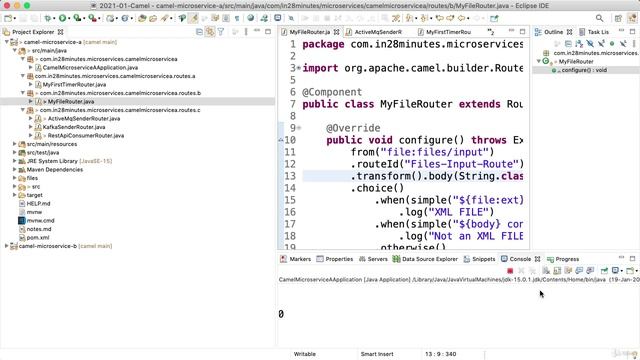The width and height of the screenshot is (640, 360).
Task: Open the Debug button dropdown arrow
Action: (54, 19)
